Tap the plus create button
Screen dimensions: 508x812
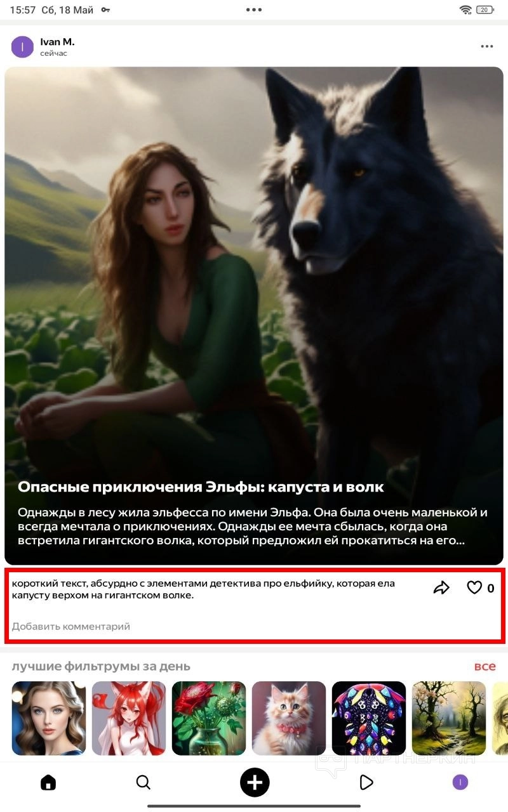[x=255, y=782]
